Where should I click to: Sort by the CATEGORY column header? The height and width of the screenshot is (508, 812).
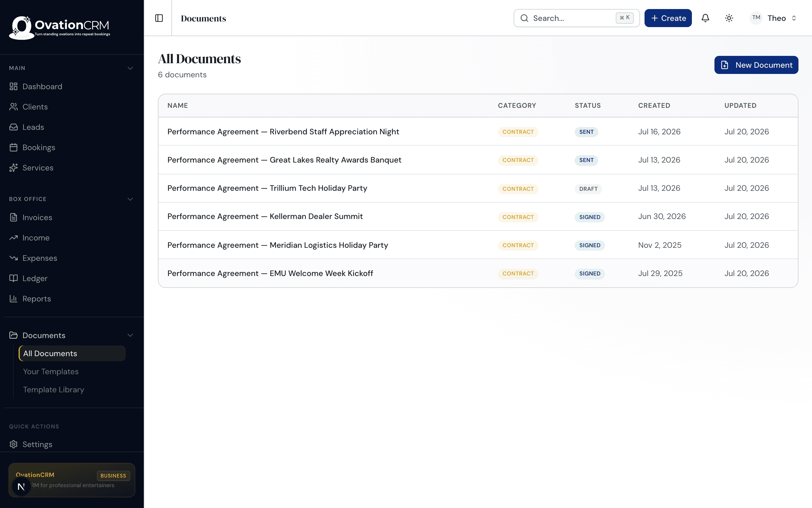(517, 106)
